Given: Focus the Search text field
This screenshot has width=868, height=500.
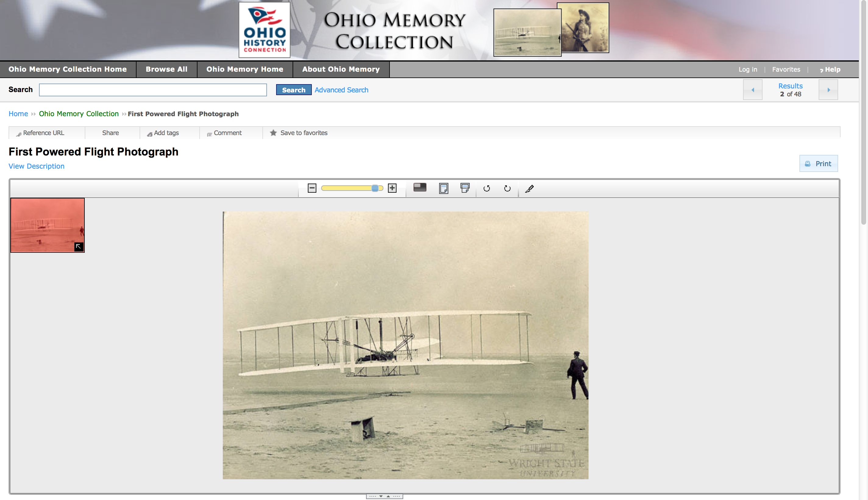Looking at the screenshot, I should (x=153, y=90).
